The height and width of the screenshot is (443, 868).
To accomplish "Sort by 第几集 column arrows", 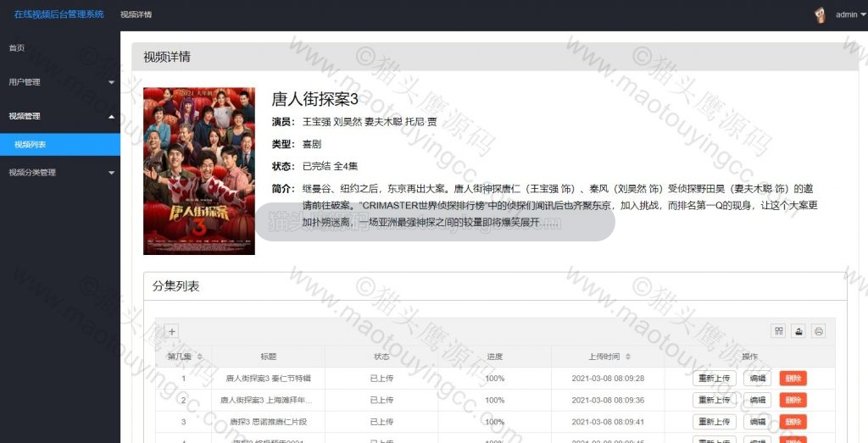I will pyautogui.click(x=200, y=357).
